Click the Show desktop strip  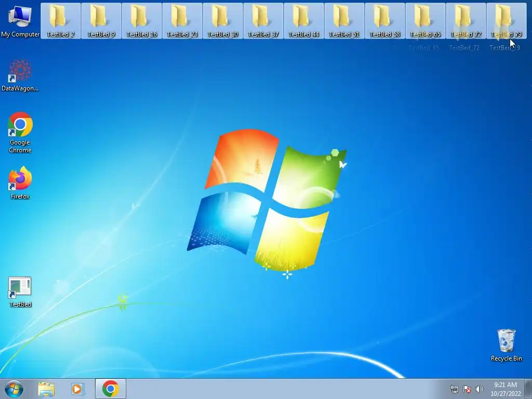tap(528, 389)
